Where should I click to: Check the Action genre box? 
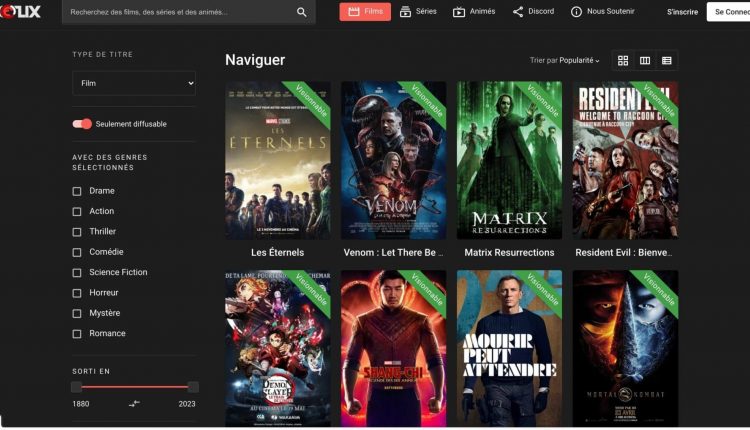coord(77,211)
